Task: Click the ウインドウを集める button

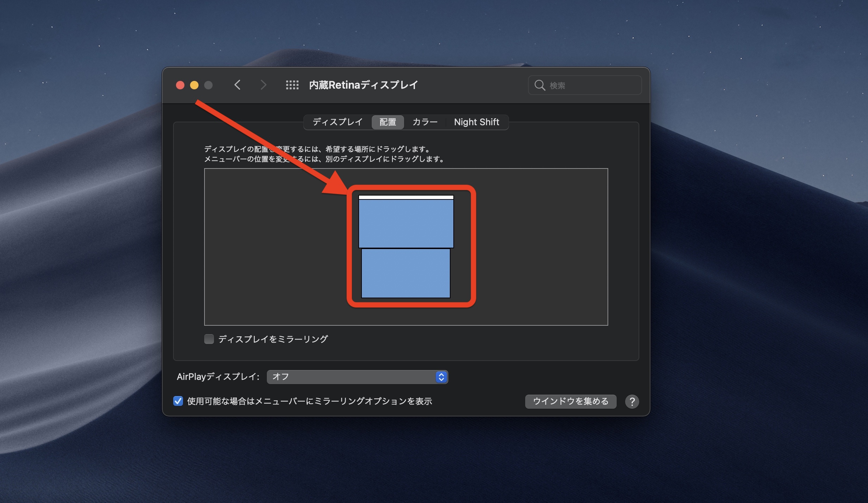Action: coord(570,401)
